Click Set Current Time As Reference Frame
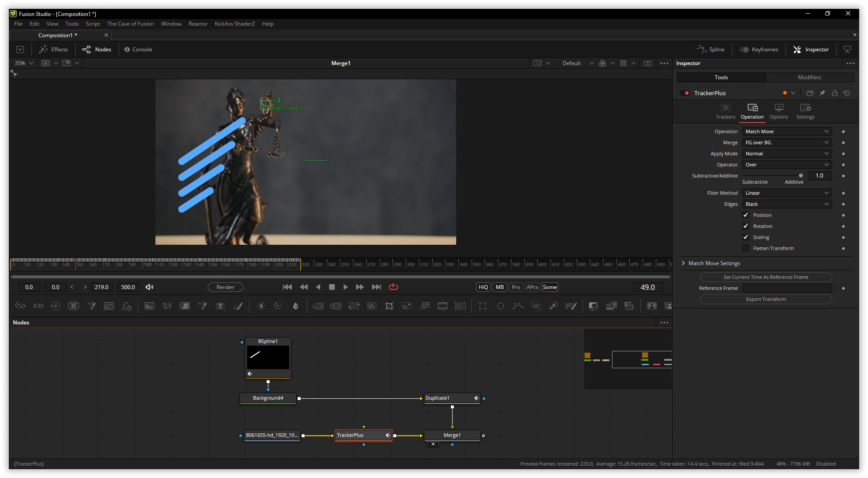 tap(766, 277)
